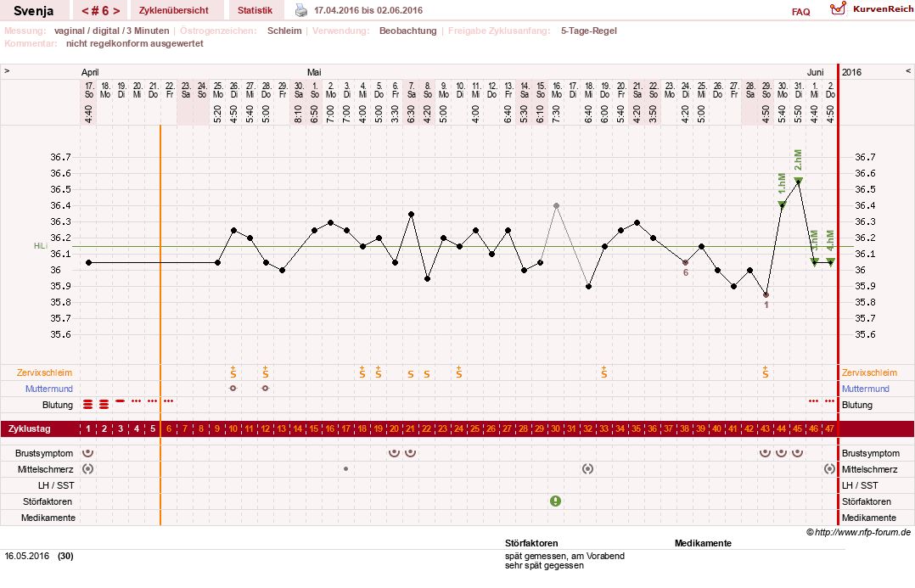Click Zyklustag cell 6

pyautogui.click(x=169, y=428)
